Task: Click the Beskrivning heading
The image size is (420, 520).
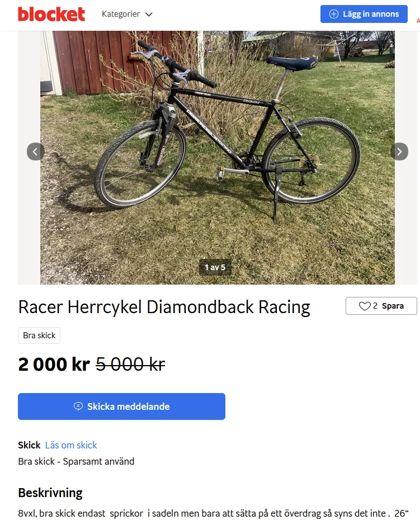Action: click(x=50, y=493)
